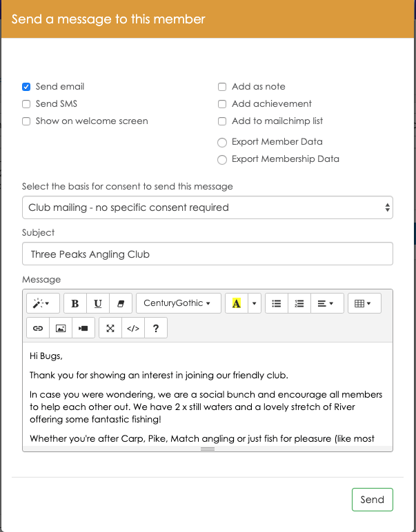Screen dimensions: 416x532
Task: Open editor help question mark
Action: click(156, 329)
